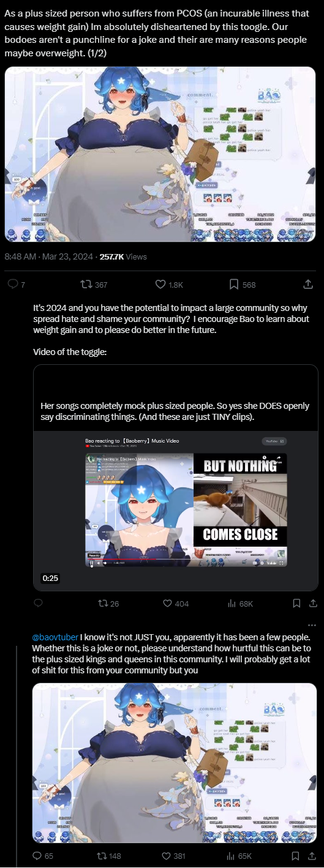Share the main tweet via share icon
324x868 pixels.
point(307,284)
